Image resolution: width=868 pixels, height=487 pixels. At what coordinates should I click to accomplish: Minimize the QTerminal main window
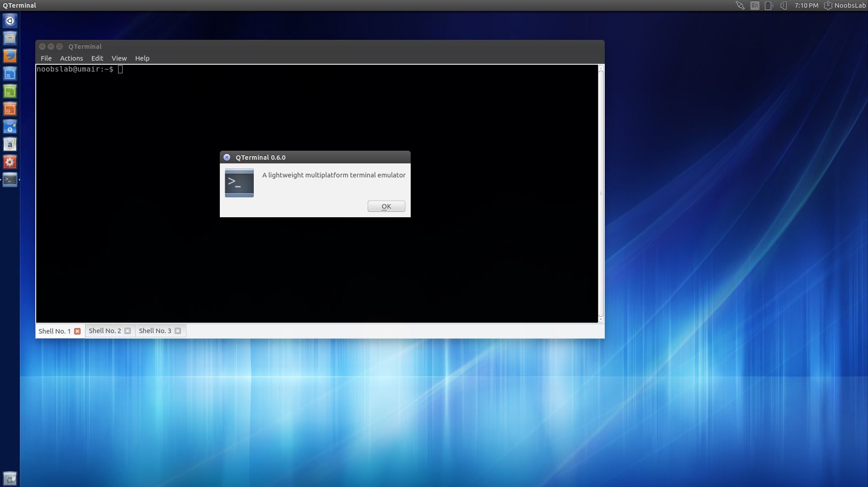pos(51,47)
